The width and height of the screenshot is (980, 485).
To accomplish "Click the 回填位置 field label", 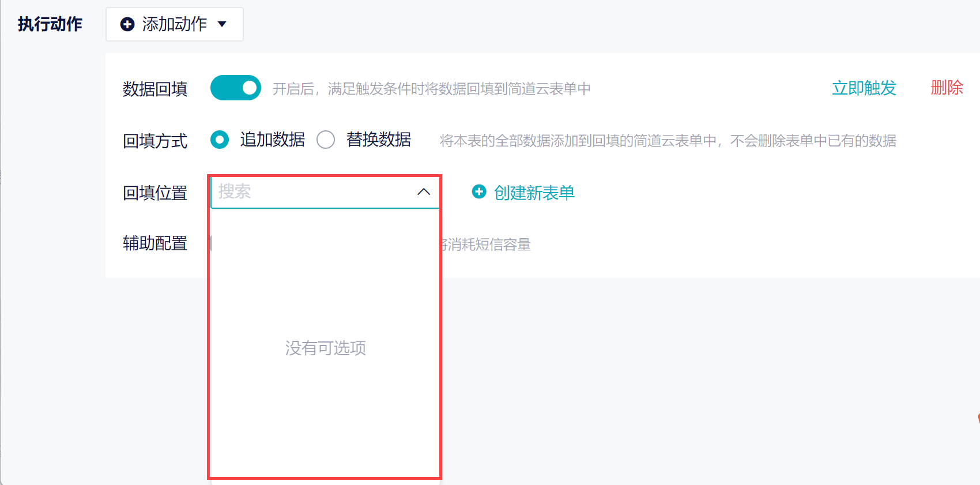I will [x=155, y=193].
